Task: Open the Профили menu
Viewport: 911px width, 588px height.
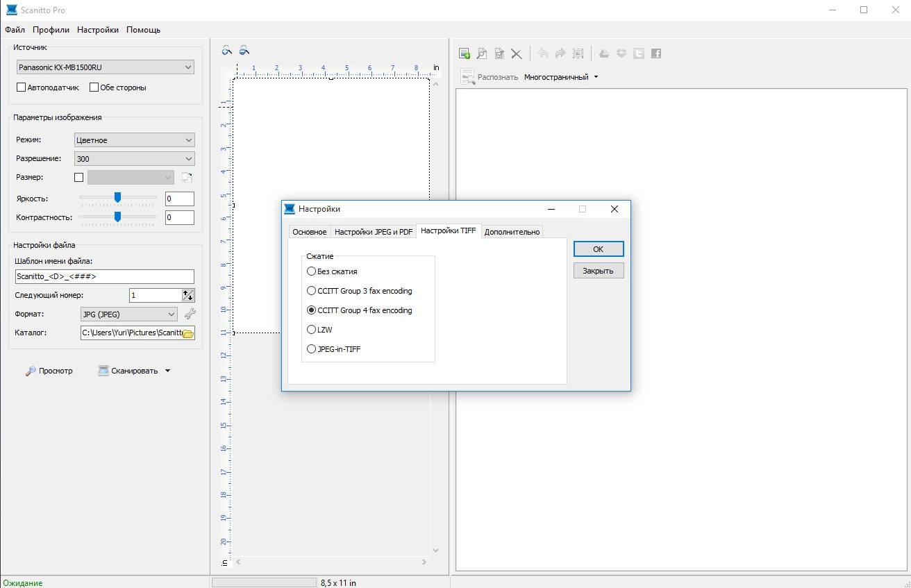Action: [x=51, y=30]
